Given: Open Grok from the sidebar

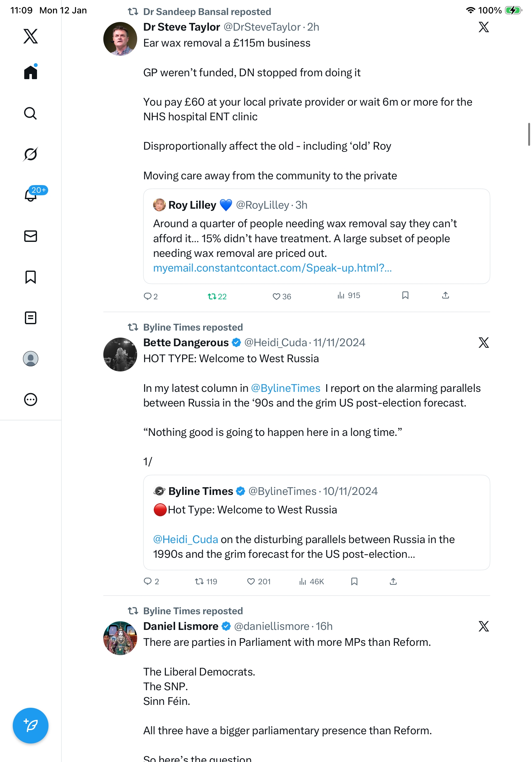Looking at the screenshot, I should (x=31, y=154).
